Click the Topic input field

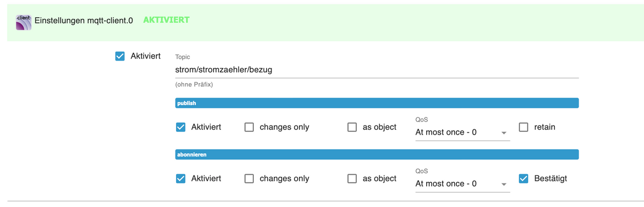click(x=377, y=70)
